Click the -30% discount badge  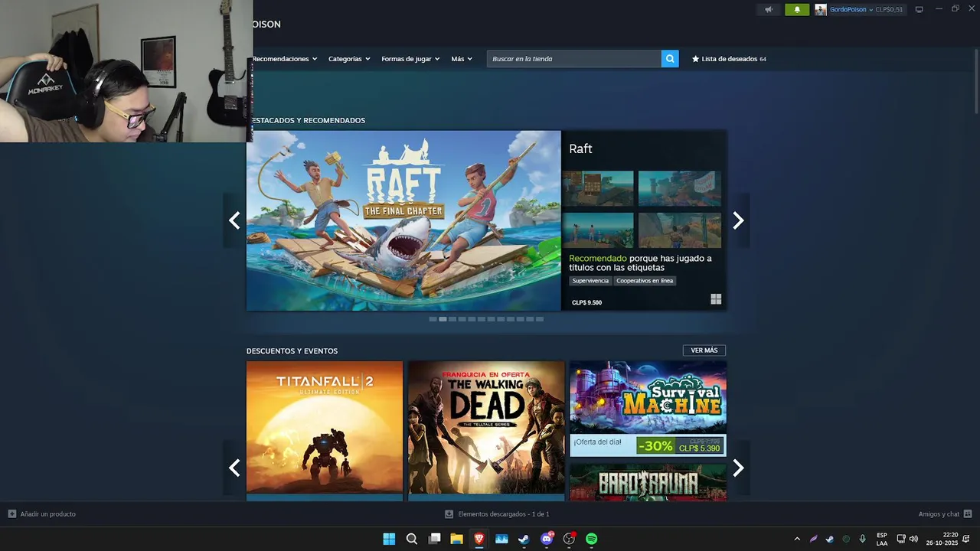click(655, 445)
